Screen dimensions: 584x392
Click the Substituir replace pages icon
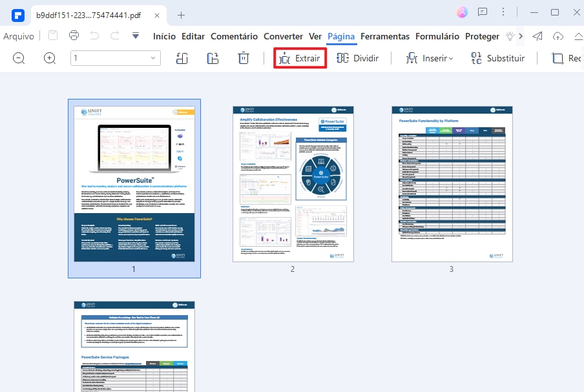pos(476,58)
